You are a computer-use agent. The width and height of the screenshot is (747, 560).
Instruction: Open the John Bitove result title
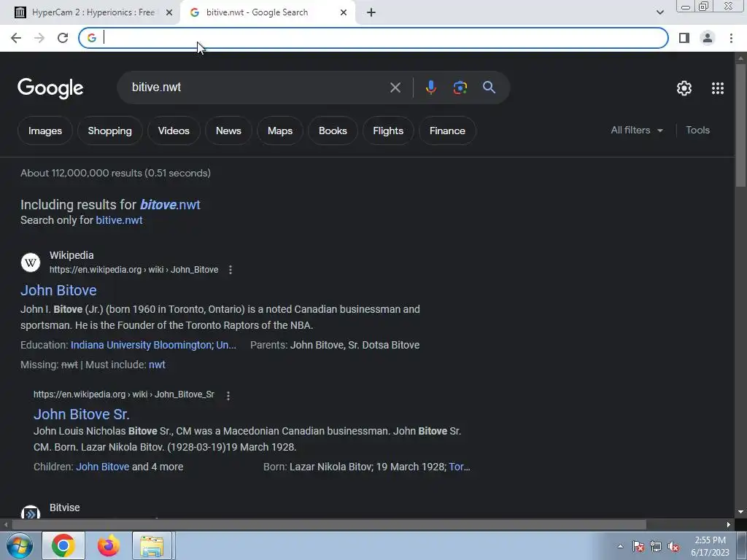(x=58, y=290)
